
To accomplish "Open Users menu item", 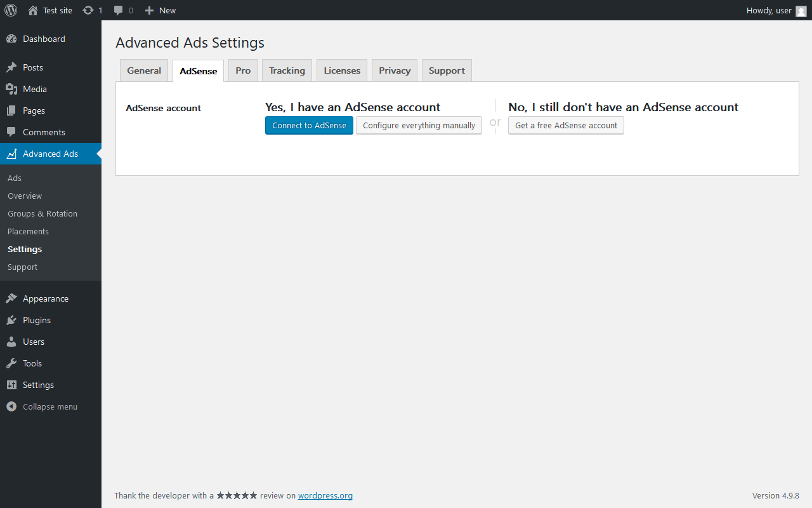I will 51,342.
